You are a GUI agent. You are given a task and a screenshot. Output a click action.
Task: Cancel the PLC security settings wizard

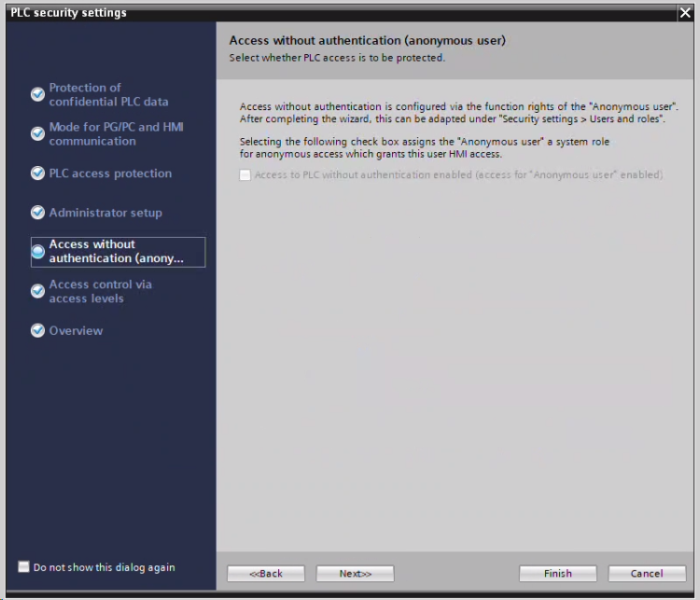pos(647,573)
